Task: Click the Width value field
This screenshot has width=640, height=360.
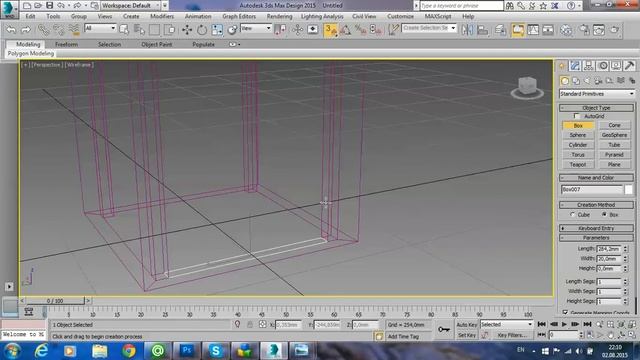Action: point(609,258)
